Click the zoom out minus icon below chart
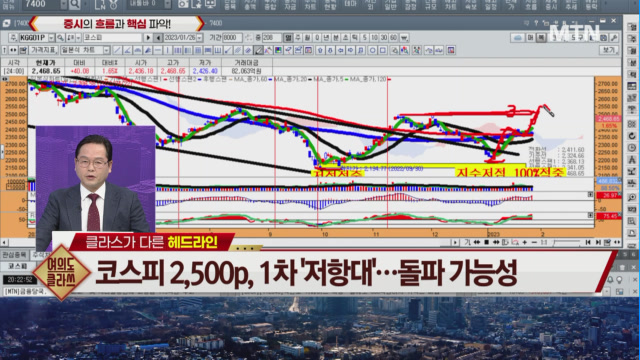Screen dimensions: 640x360 (x=535, y=242)
